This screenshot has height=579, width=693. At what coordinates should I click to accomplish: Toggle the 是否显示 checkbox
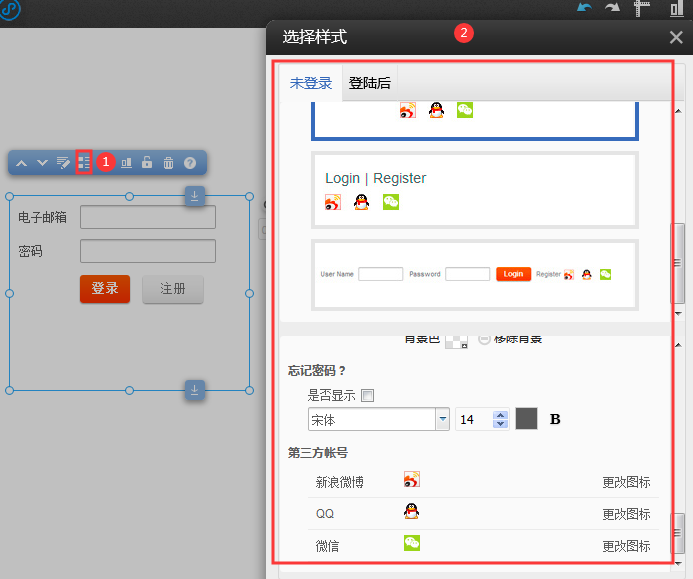click(367, 396)
